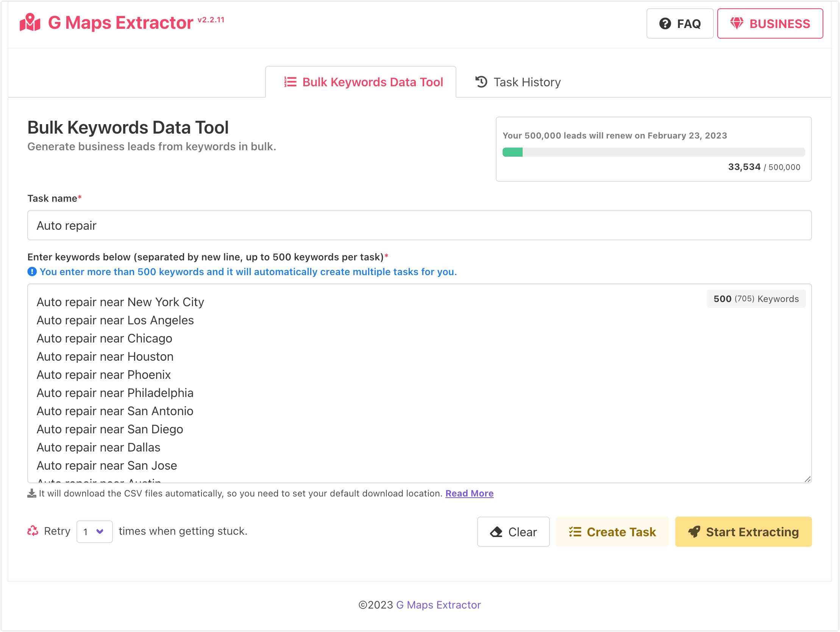Open the Read More link
The image size is (840, 632).
point(469,493)
